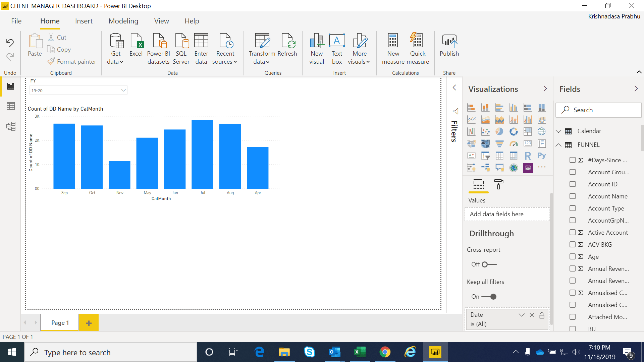Create a New measure
Viewport: 644px width, 362px height.
click(393, 49)
